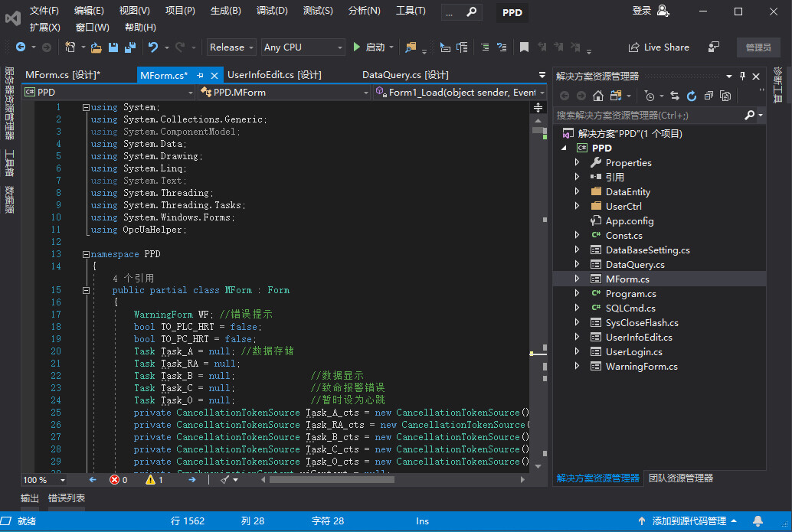Click the 登录 sign-in link
Viewport: 792px width, 532px height.
point(641,11)
